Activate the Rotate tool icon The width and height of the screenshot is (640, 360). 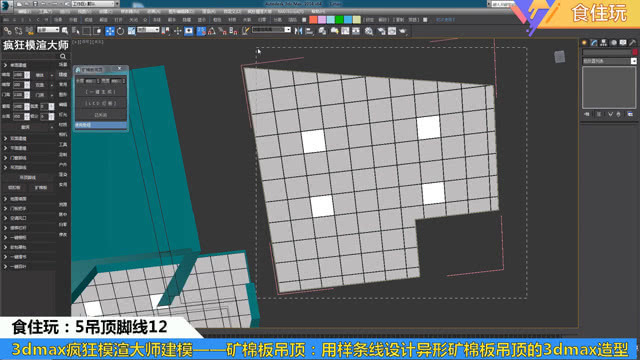[120, 31]
